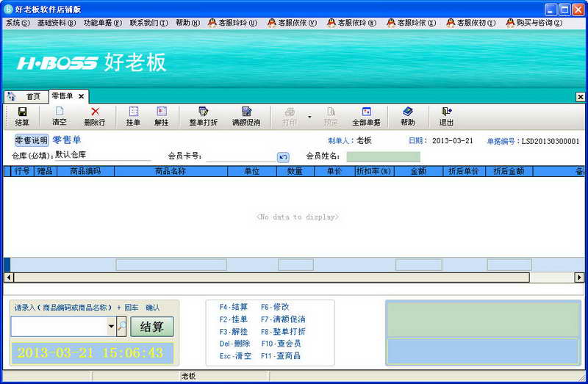Click status bar user 老板
The width and height of the screenshot is (588, 384).
click(189, 376)
